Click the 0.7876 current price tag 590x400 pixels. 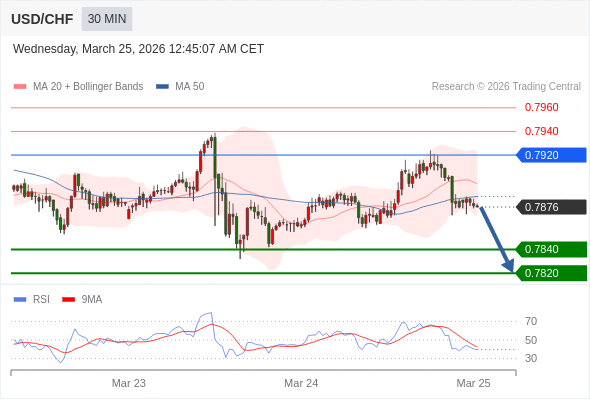coord(551,207)
